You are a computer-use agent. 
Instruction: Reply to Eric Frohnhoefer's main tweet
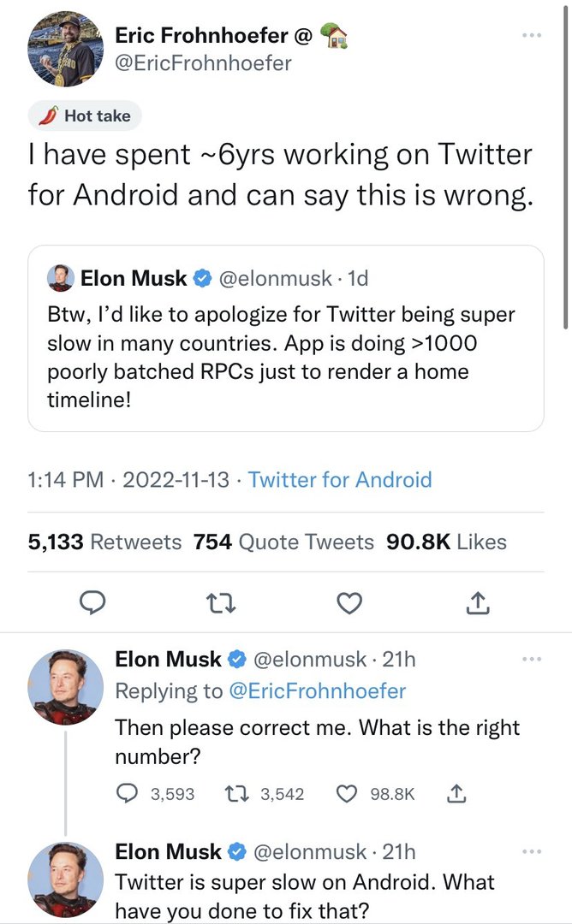[x=92, y=604]
